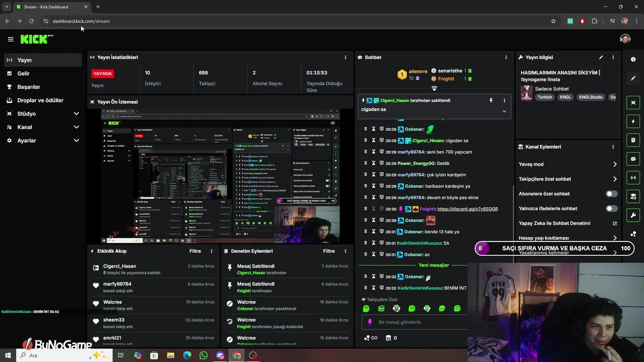Select the first green follower emote

click(x=366, y=309)
